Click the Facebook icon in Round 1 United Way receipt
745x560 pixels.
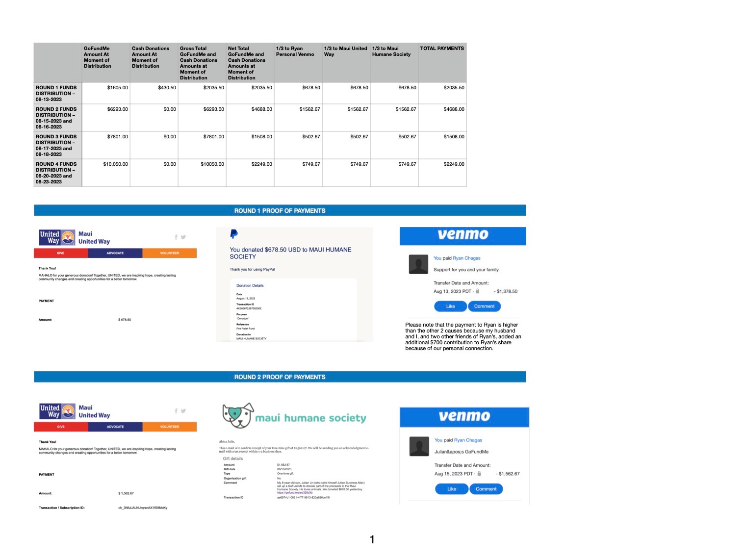point(176,237)
